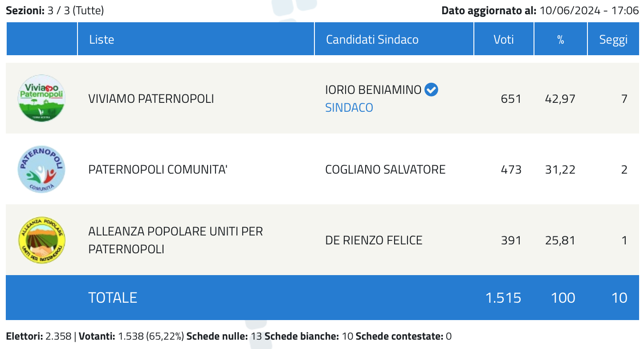
Task: Click the Alleanza Popolare yellow list logo
Action: click(41, 240)
